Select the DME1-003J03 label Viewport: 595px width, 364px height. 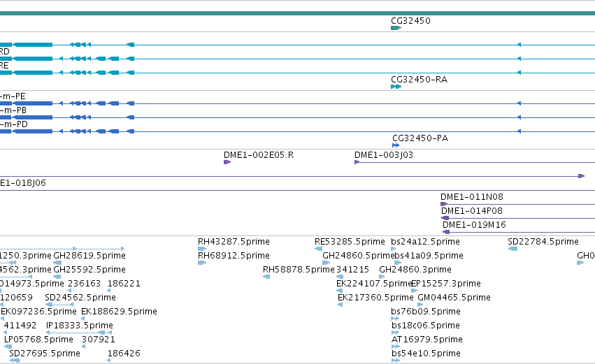384,155
